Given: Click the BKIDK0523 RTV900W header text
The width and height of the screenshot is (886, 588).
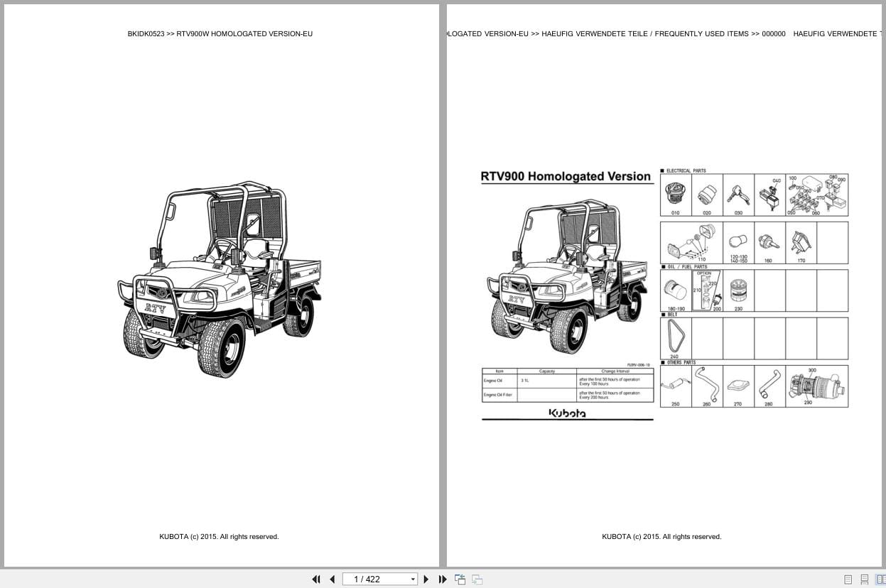Looking at the screenshot, I should coord(220,34).
